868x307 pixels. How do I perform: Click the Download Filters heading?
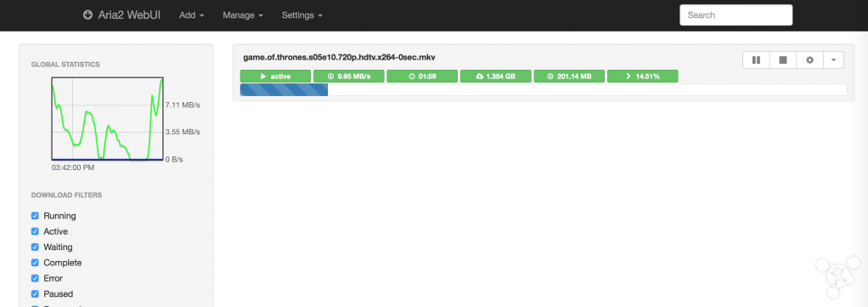coord(66,195)
